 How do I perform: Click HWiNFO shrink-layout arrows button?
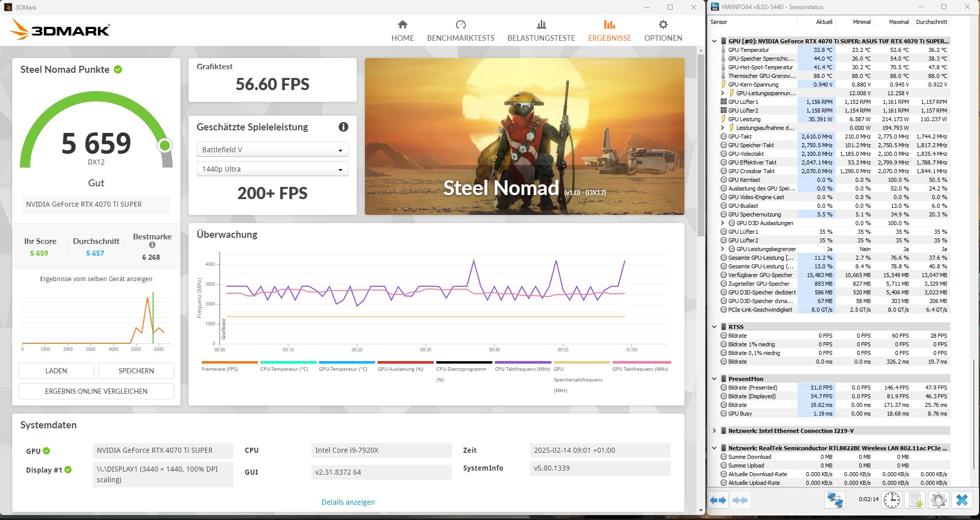click(740, 500)
